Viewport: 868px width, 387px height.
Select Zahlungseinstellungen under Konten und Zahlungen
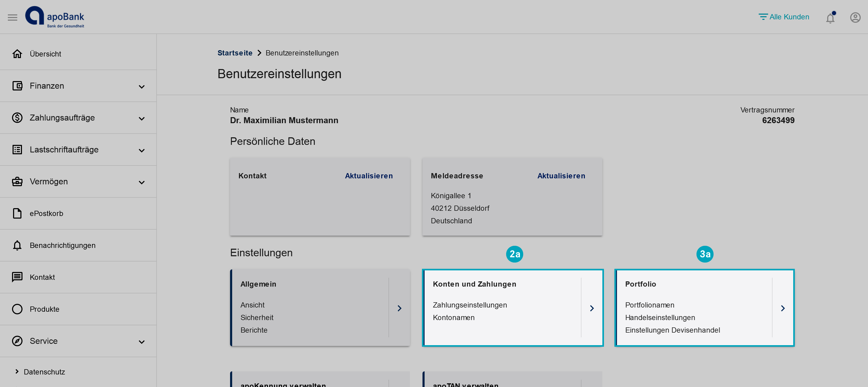(x=470, y=305)
